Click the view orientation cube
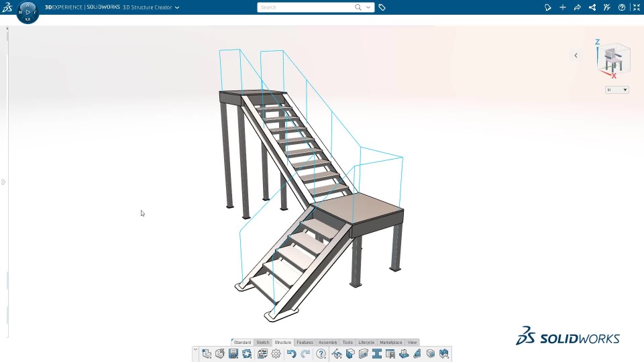This screenshot has height=362, width=644. click(x=613, y=60)
